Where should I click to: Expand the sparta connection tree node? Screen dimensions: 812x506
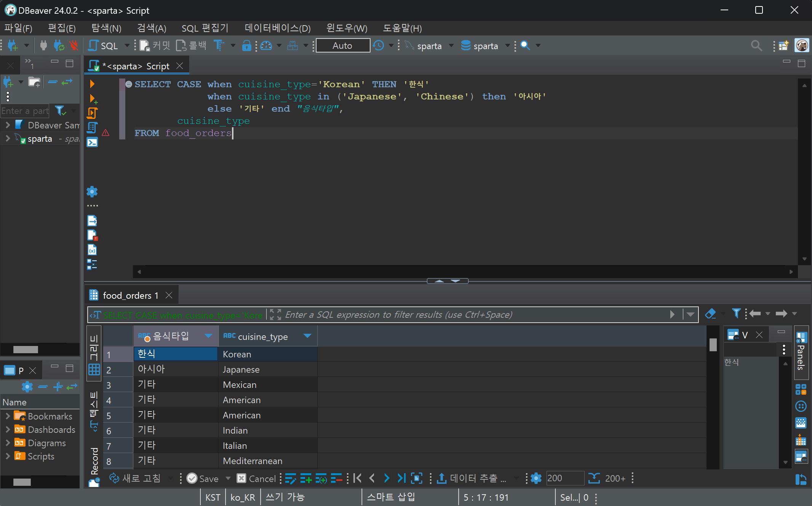click(x=8, y=139)
